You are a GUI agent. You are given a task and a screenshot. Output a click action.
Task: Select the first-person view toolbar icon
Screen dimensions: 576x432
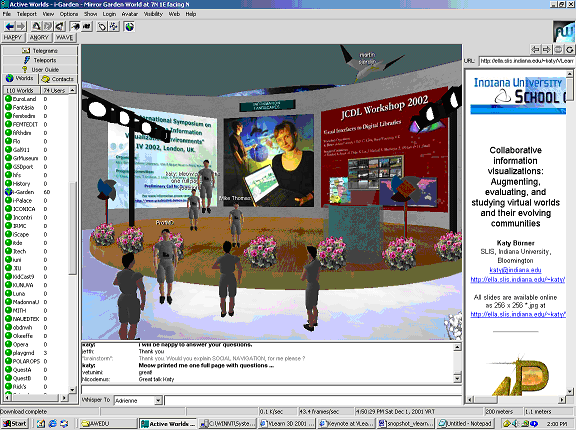click(x=75, y=26)
